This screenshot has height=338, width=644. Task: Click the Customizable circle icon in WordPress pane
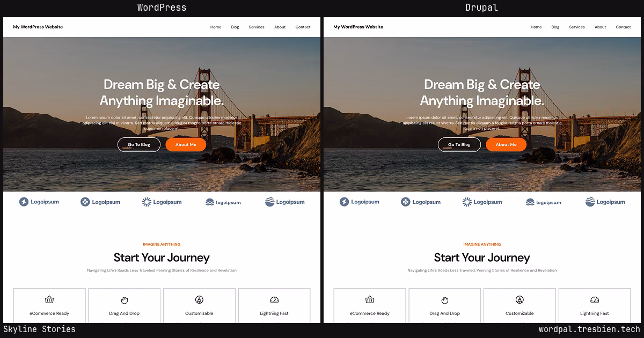pos(199,299)
